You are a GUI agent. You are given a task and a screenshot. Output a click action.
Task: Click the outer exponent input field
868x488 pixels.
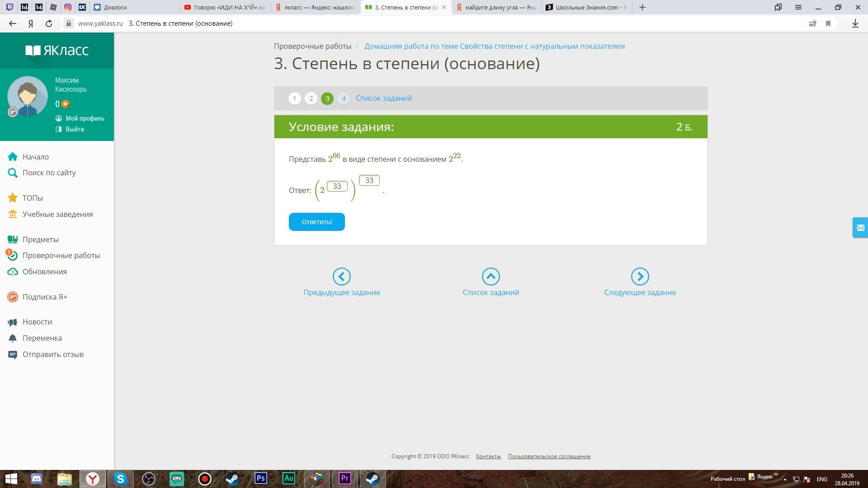pos(369,181)
